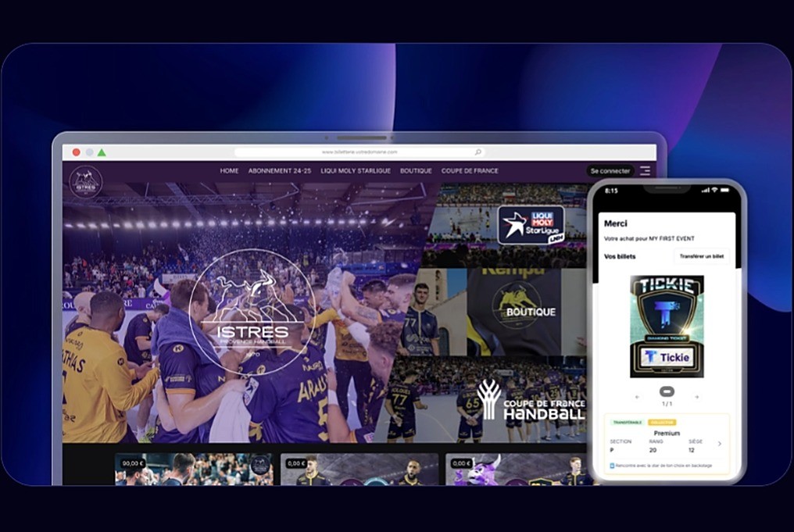794x532 pixels.
Task: Click the browser address bar URL field
Action: click(x=359, y=152)
